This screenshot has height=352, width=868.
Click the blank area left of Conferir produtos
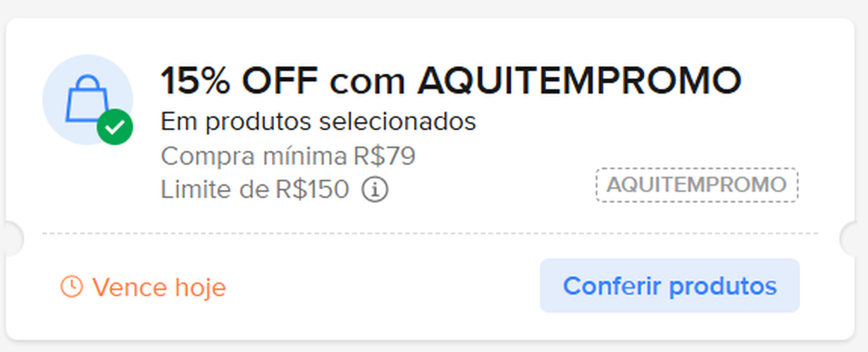[380, 287]
